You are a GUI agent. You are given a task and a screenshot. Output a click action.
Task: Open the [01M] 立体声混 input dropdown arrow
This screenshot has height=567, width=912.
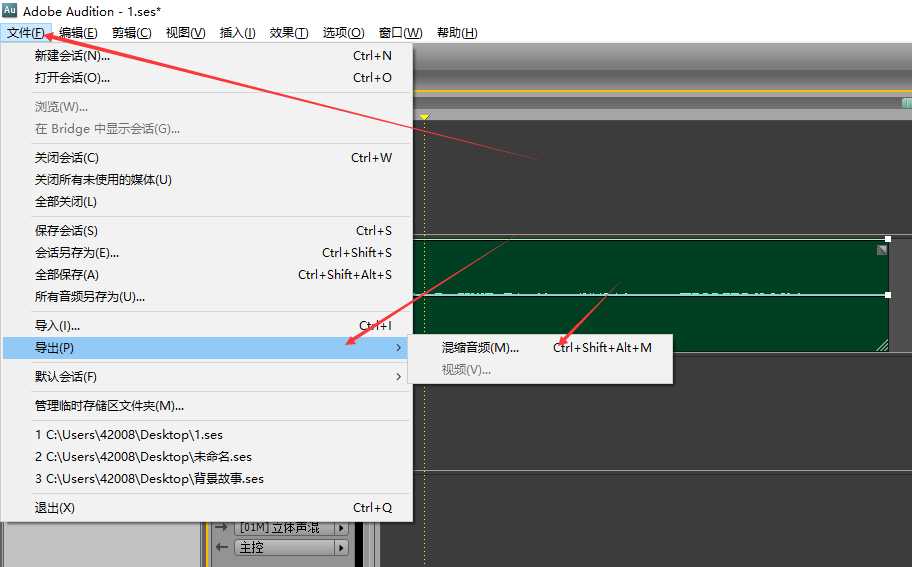(x=341, y=527)
